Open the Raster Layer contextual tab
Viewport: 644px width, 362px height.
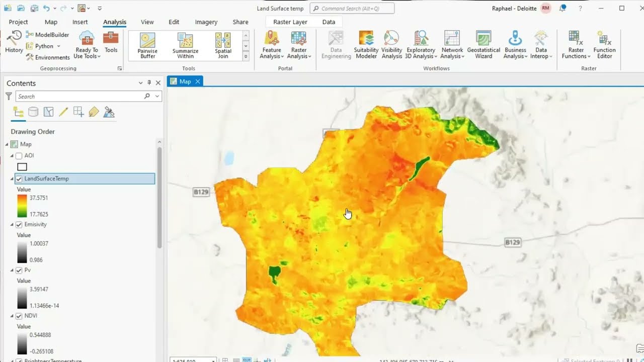click(290, 22)
